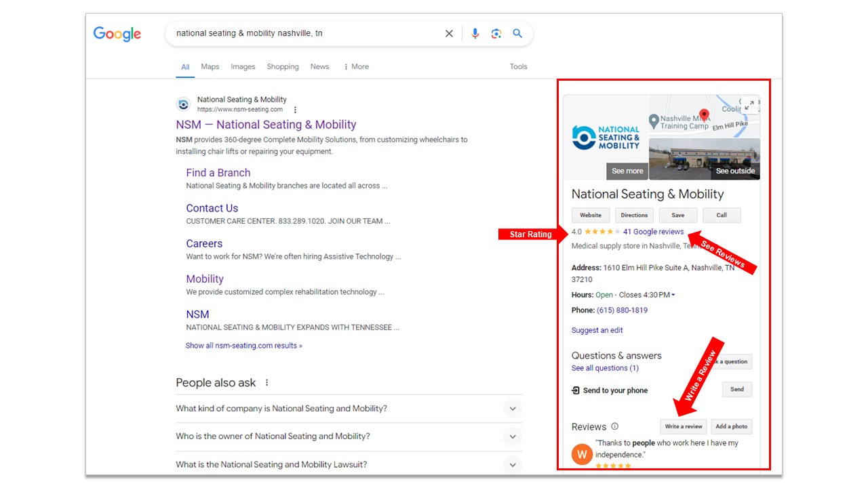Click the address 1610 Elm Hill Pike text
Screen dimensions: 868x488
[653, 273]
